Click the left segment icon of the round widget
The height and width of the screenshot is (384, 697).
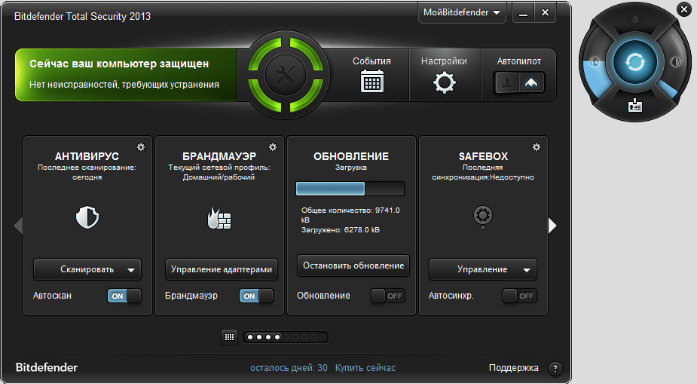pyautogui.click(x=594, y=62)
